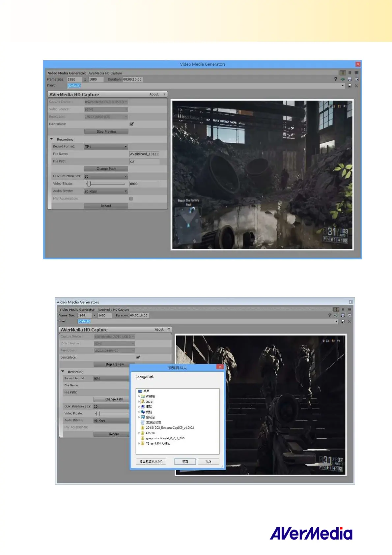Click the save preset floppy icon in upper window
The height and width of the screenshot is (555, 392).
(x=350, y=86)
